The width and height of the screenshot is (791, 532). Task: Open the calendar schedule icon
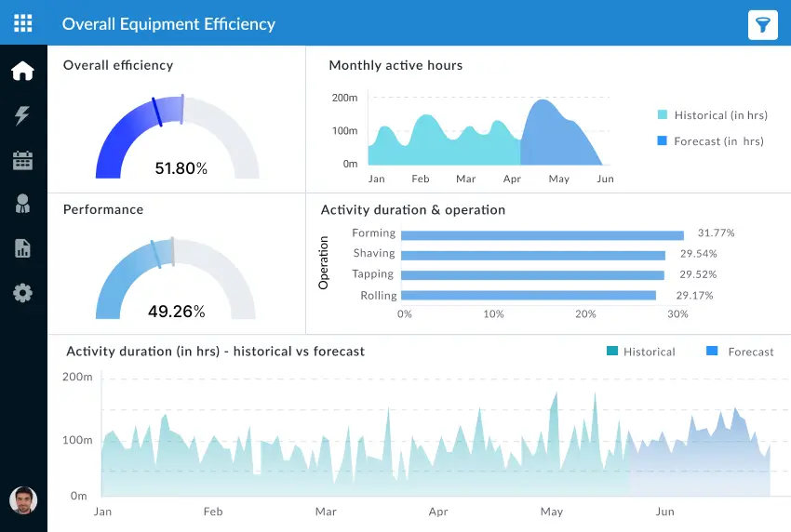tap(23, 160)
